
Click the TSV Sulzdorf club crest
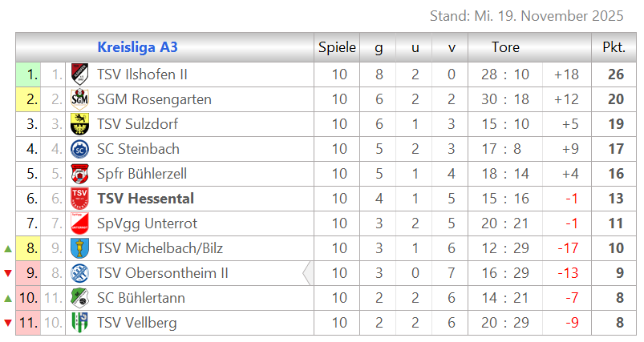79,124
